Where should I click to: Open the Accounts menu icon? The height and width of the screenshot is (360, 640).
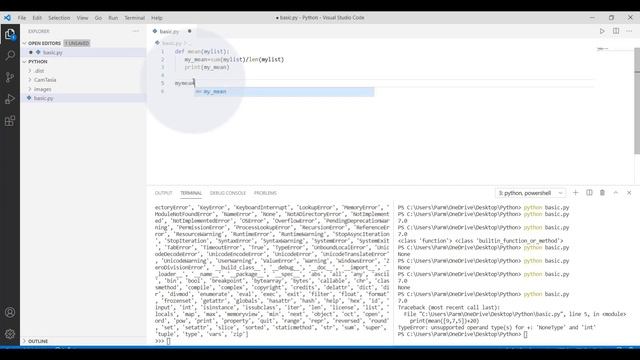coord(10,312)
